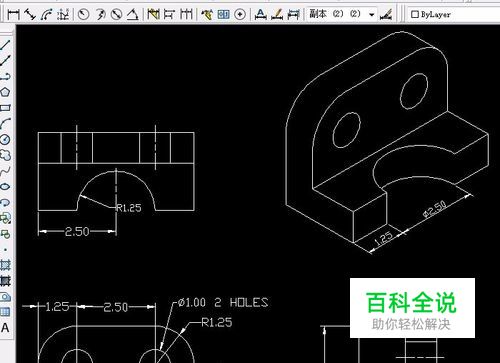
Task: Select the Region tool
Action: click(x=5, y=296)
